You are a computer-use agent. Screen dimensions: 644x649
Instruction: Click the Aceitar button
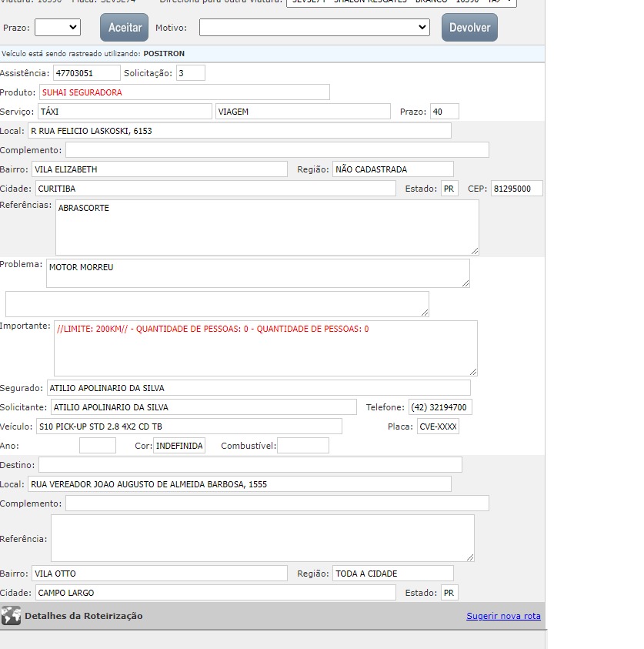124,27
